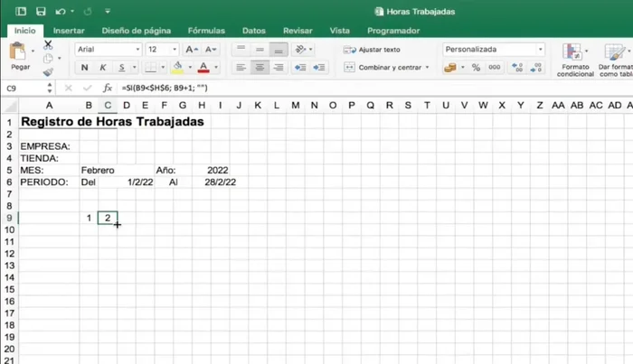Open the undo history dropdown arrow

tap(72, 11)
